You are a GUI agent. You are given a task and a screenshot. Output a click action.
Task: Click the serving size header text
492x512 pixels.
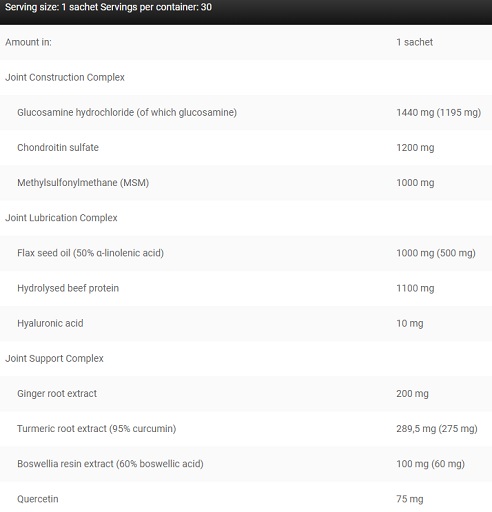click(108, 7)
